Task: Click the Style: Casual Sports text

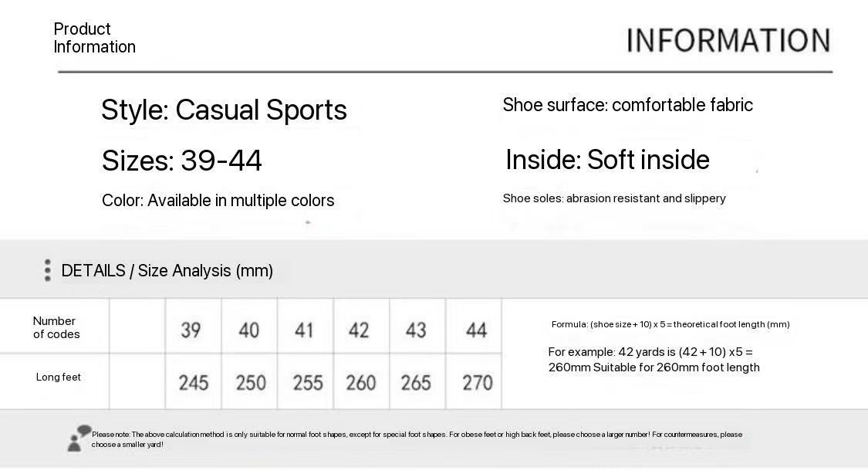Action: click(224, 110)
